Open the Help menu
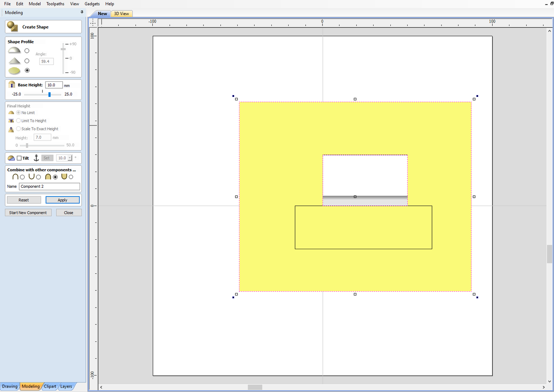 coord(110,3)
